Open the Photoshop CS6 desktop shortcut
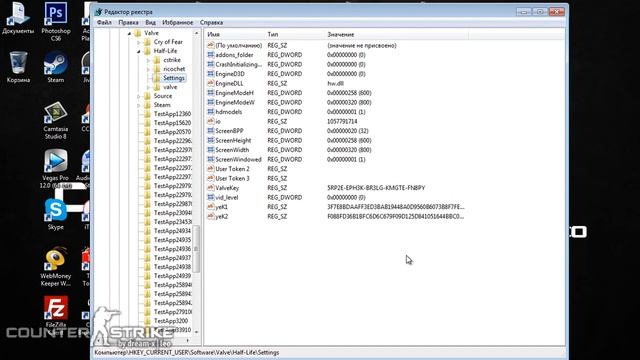 tap(56, 21)
